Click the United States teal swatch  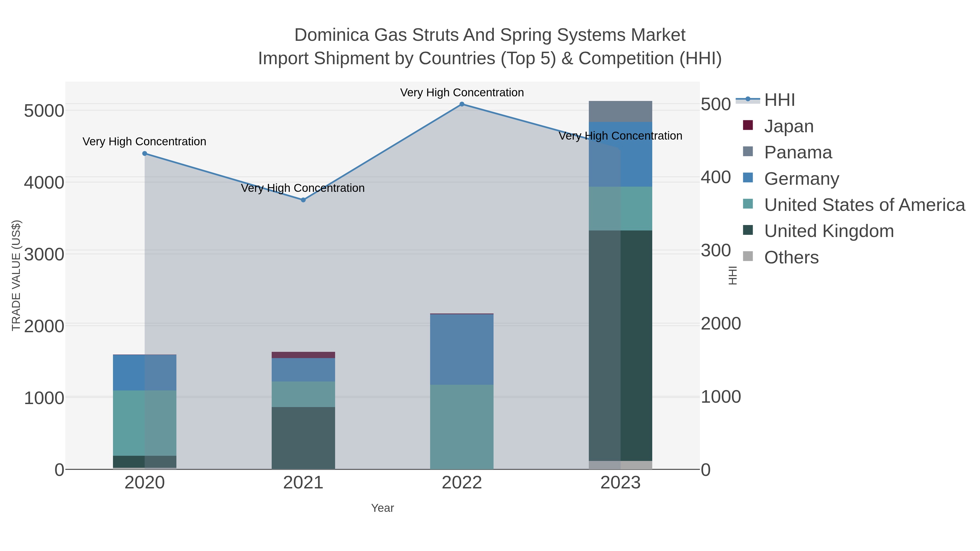tap(748, 204)
